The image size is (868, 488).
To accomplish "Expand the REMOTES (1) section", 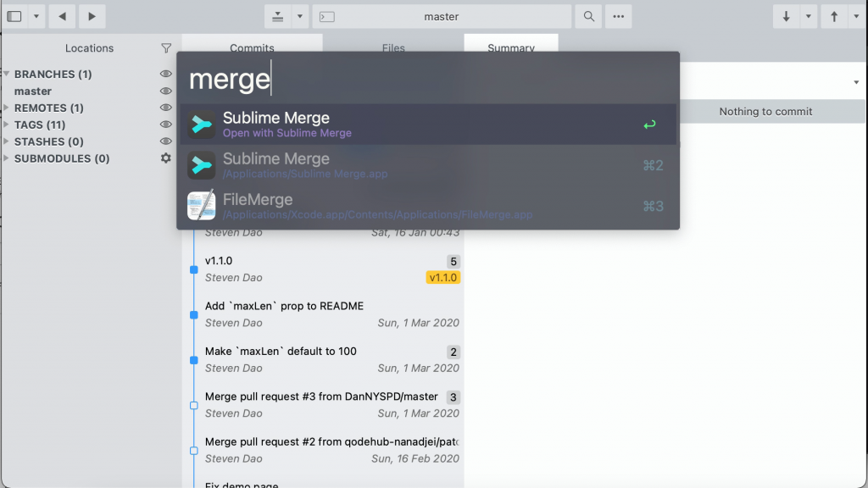I will tap(7, 108).
